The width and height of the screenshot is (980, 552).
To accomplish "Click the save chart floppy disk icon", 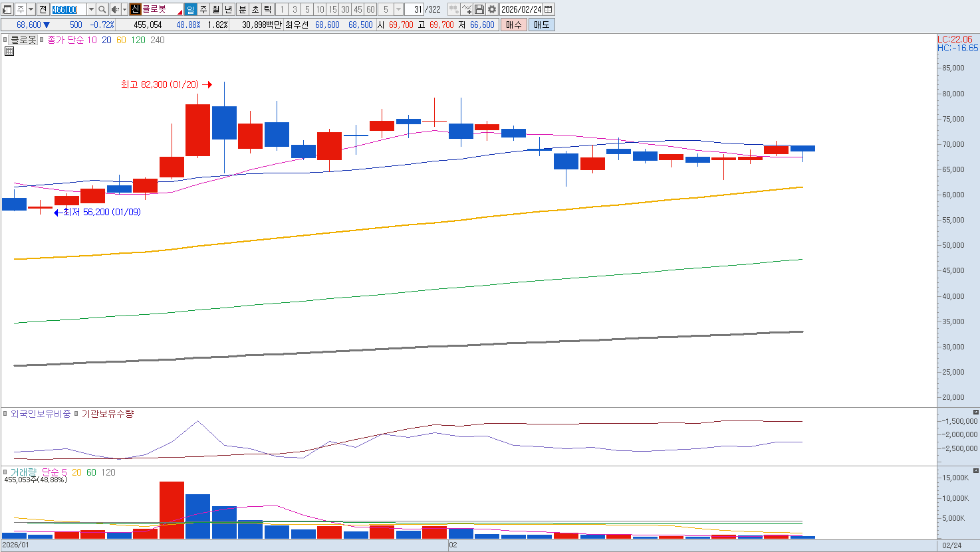I will pyautogui.click(x=479, y=9).
